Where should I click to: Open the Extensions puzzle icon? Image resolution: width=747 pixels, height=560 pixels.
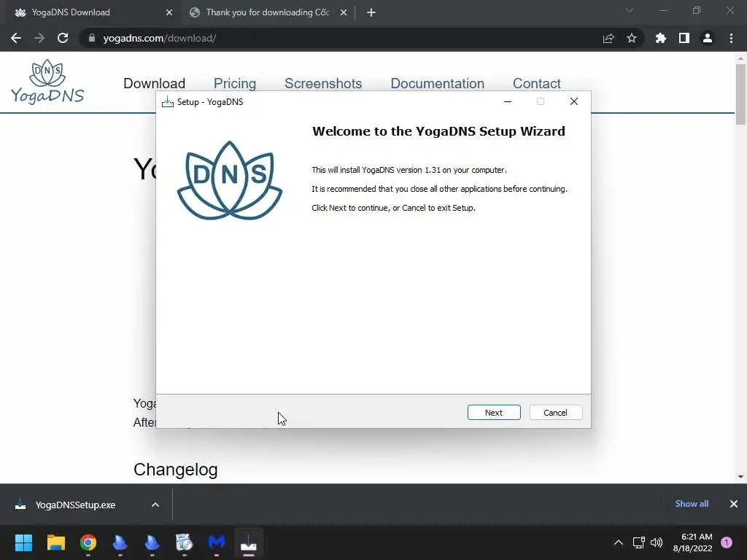(661, 38)
